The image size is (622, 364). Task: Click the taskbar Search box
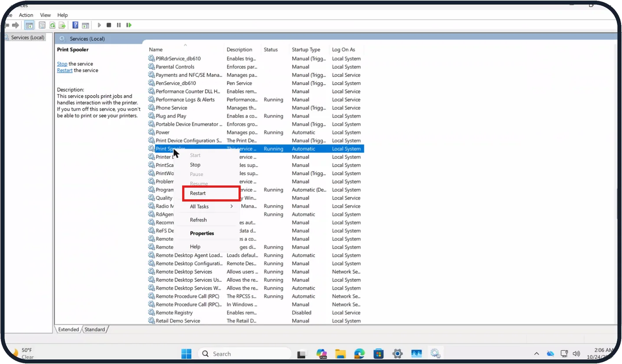pos(244,354)
